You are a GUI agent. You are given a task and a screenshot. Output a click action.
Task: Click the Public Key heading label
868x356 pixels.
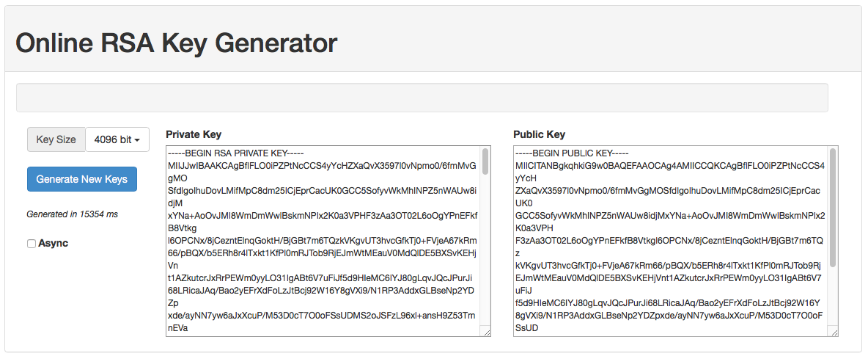click(x=539, y=134)
